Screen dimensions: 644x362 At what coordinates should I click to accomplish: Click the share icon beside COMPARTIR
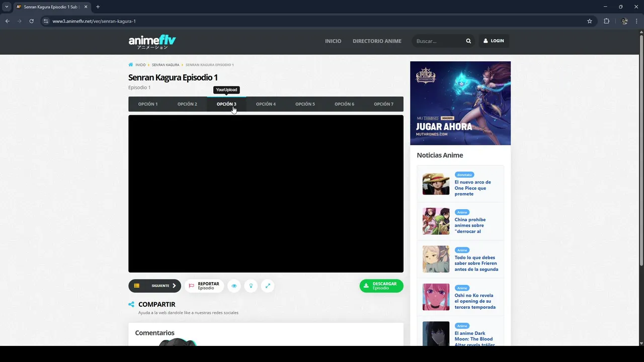[131, 304]
